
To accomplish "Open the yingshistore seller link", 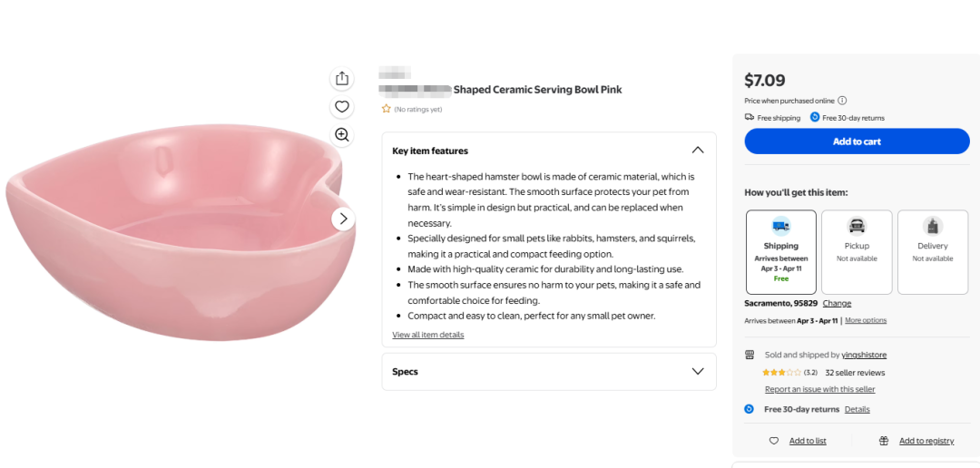I will pos(864,355).
